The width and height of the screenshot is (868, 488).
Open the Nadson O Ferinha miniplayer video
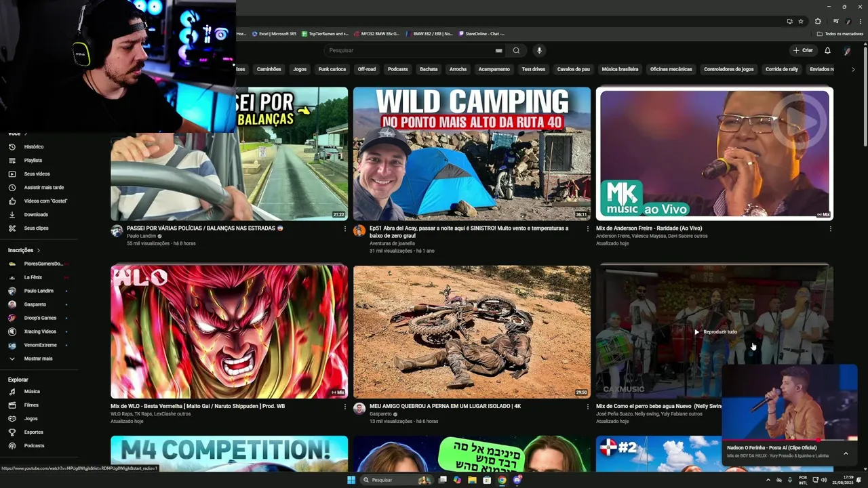pos(790,403)
